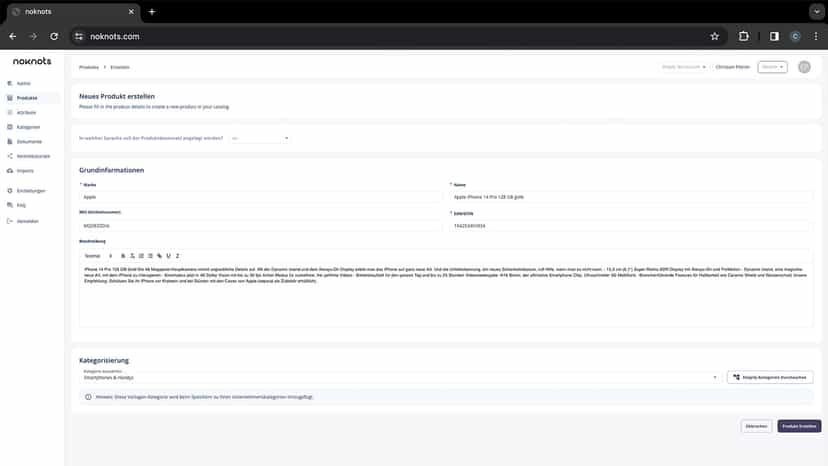Select the noknots browser tab
Viewport: 828px width, 466px height.
pyautogui.click(x=73, y=12)
